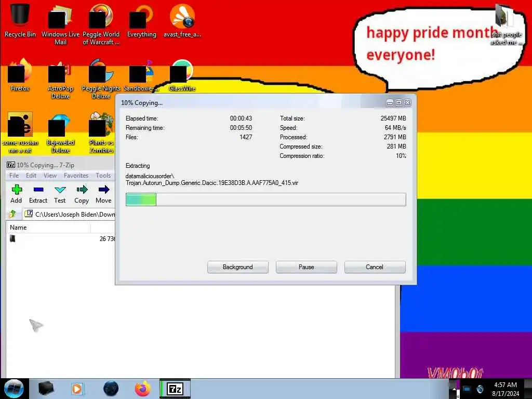Screen dimensions: 532x399
Task: Launch Peggle World of Warcraft desktop icon
Action: (x=101, y=24)
